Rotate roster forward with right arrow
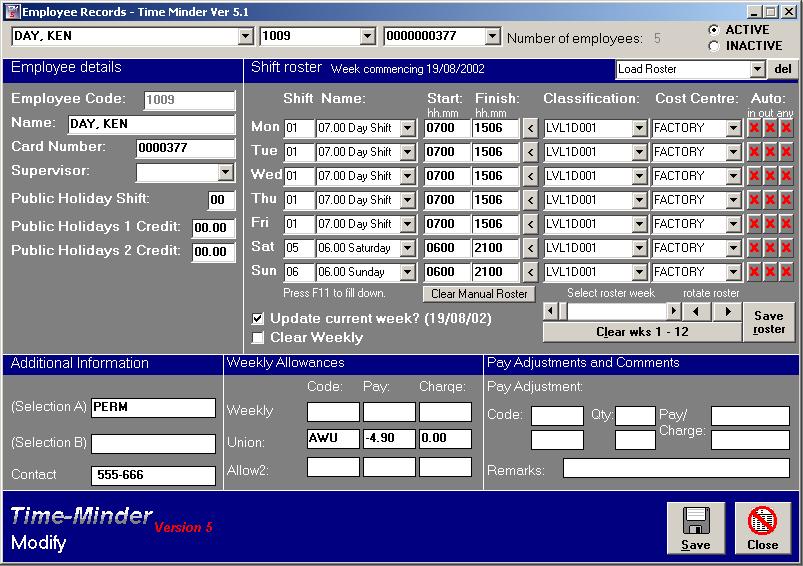The width and height of the screenshot is (803, 566). (x=728, y=311)
